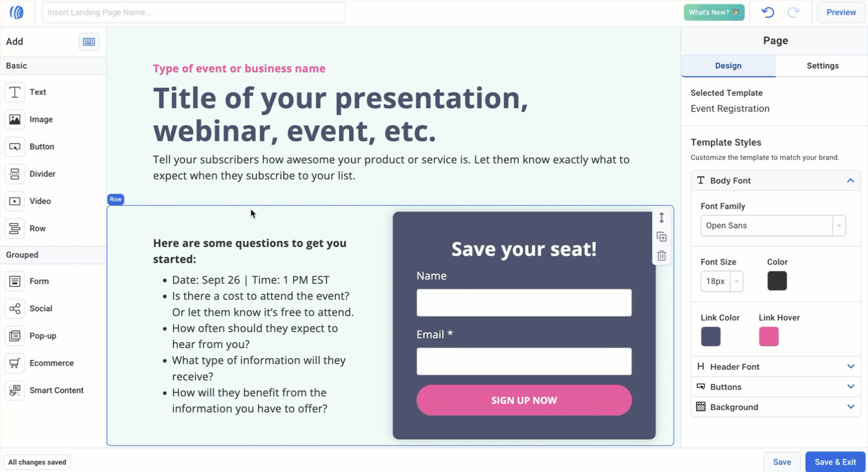Open the keyboard shortcuts icon
This screenshot has width=868, height=472.
coord(89,42)
